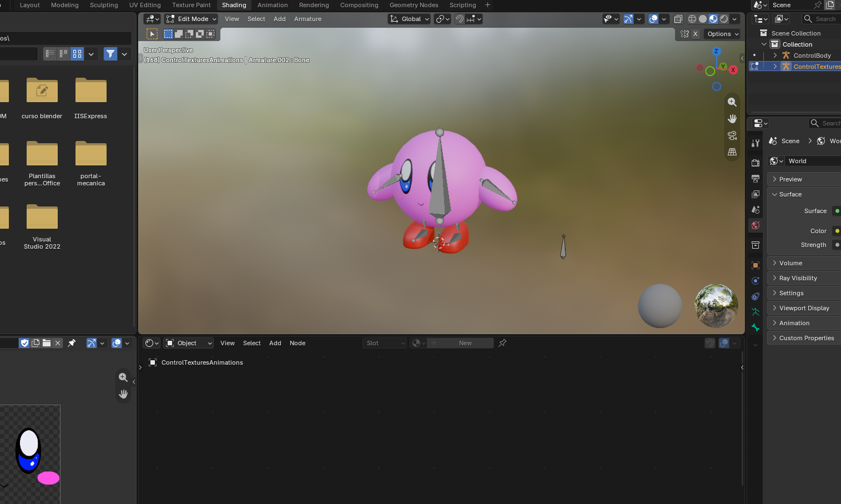This screenshot has height=504, width=841.
Task: Open the View Layer properties tab
Action: (x=756, y=194)
